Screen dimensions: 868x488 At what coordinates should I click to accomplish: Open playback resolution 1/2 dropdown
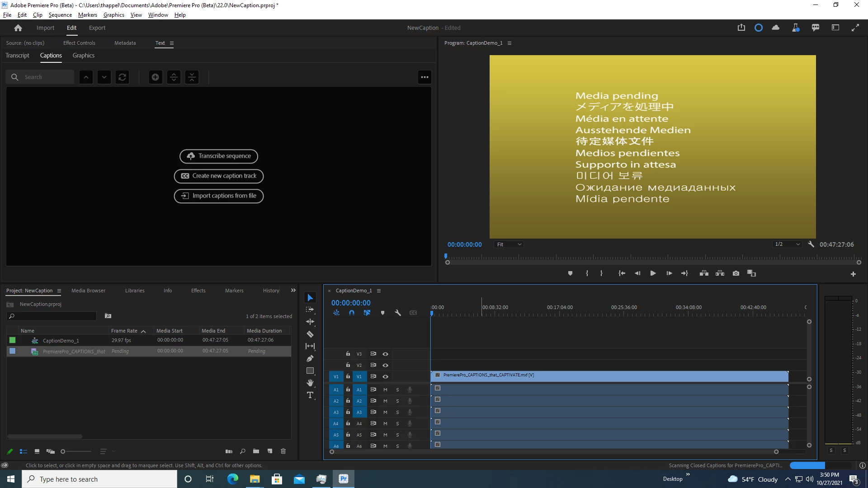[x=787, y=244]
